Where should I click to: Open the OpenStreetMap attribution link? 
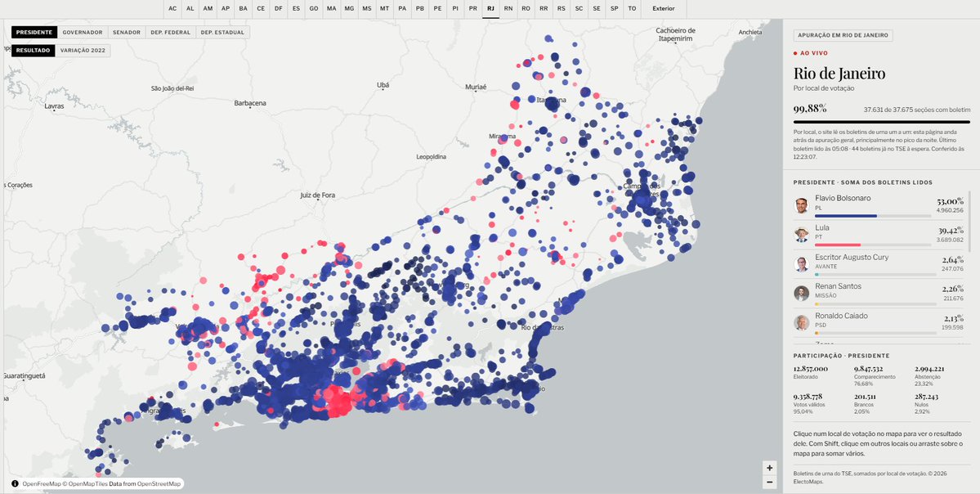click(x=159, y=483)
